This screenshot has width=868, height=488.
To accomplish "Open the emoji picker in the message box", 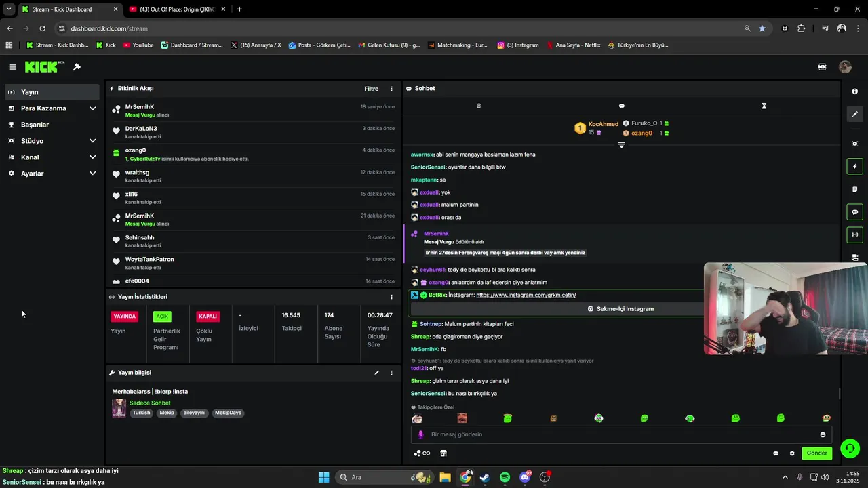I will click(823, 434).
